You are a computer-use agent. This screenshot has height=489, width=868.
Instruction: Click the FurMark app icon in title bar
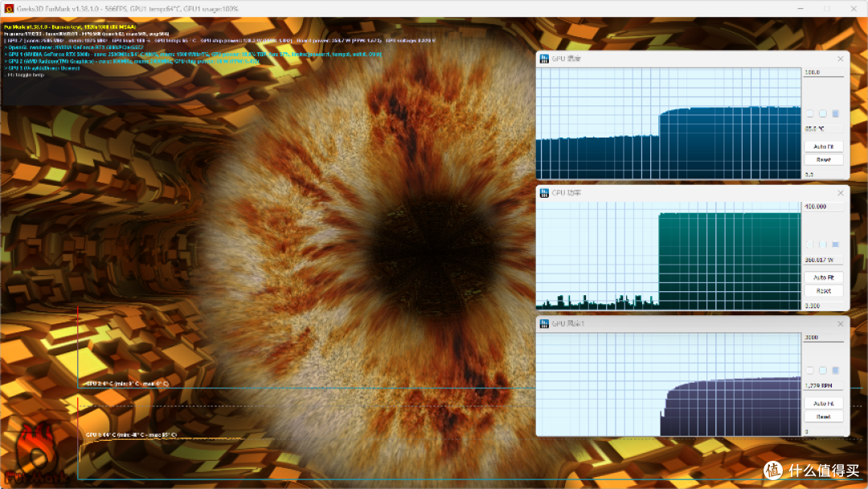coord(9,9)
